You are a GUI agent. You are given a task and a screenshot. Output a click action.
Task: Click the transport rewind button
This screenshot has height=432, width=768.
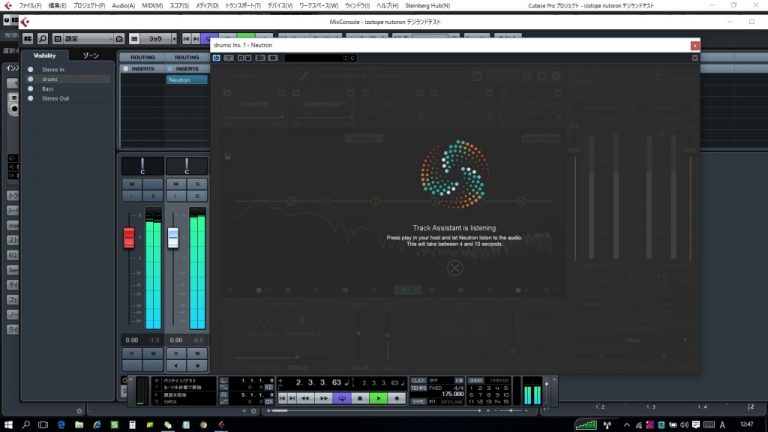tap(305, 399)
